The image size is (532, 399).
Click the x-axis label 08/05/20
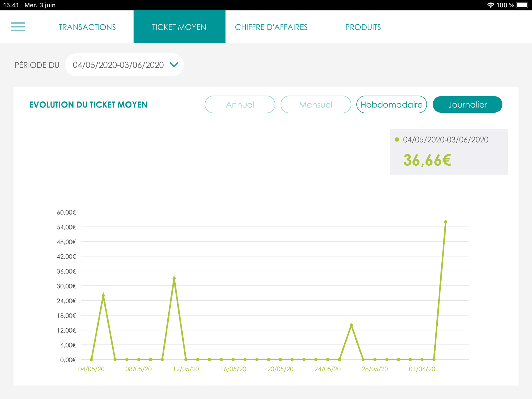click(x=138, y=369)
